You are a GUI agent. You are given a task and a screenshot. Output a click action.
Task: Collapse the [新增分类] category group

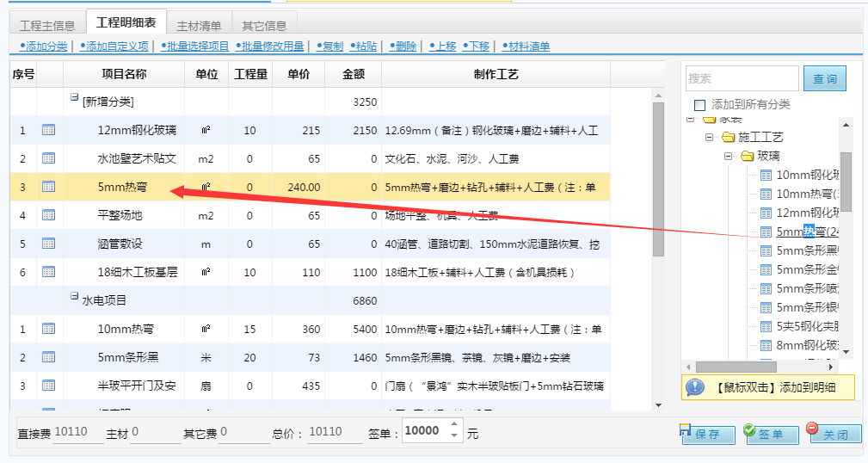click(75, 100)
